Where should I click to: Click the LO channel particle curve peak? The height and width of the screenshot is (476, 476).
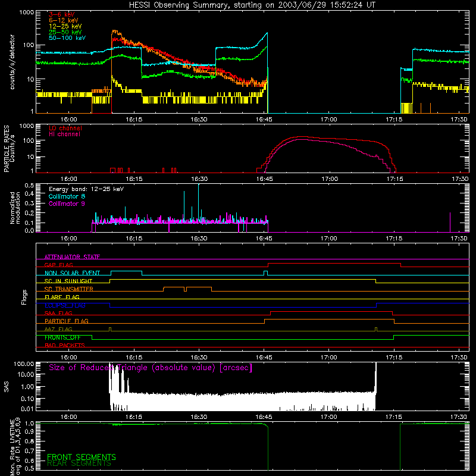click(x=300, y=137)
